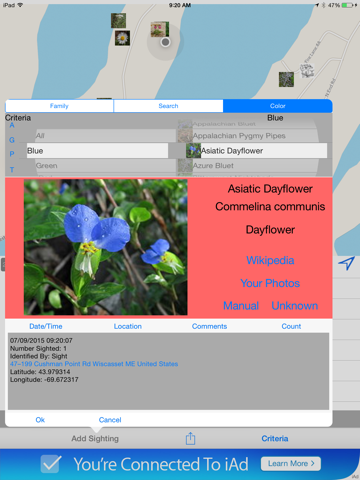360x480 pixels.
Task: Tap Learn More on the iAd banner
Action: click(291, 464)
